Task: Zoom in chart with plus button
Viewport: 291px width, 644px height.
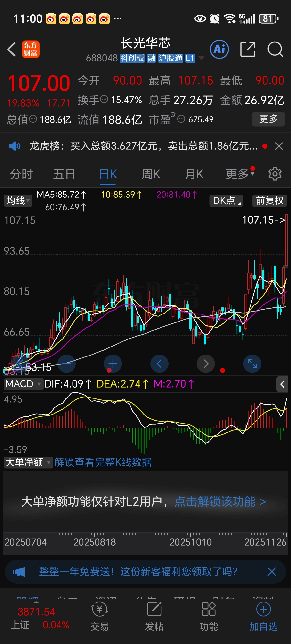Action: [113, 364]
